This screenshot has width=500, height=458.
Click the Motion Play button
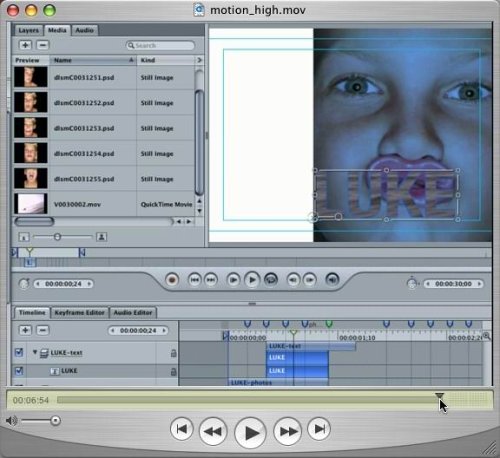click(252, 280)
